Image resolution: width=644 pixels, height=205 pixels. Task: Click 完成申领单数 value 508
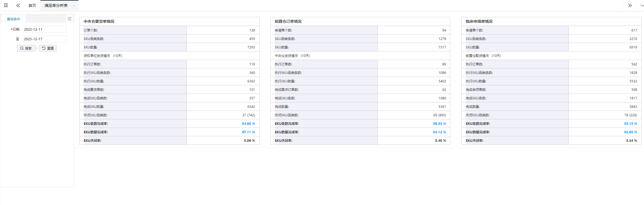point(634,89)
